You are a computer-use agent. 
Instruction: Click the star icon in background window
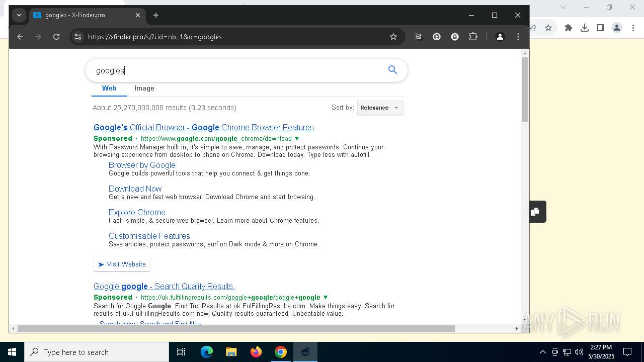(x=548, y=28)
